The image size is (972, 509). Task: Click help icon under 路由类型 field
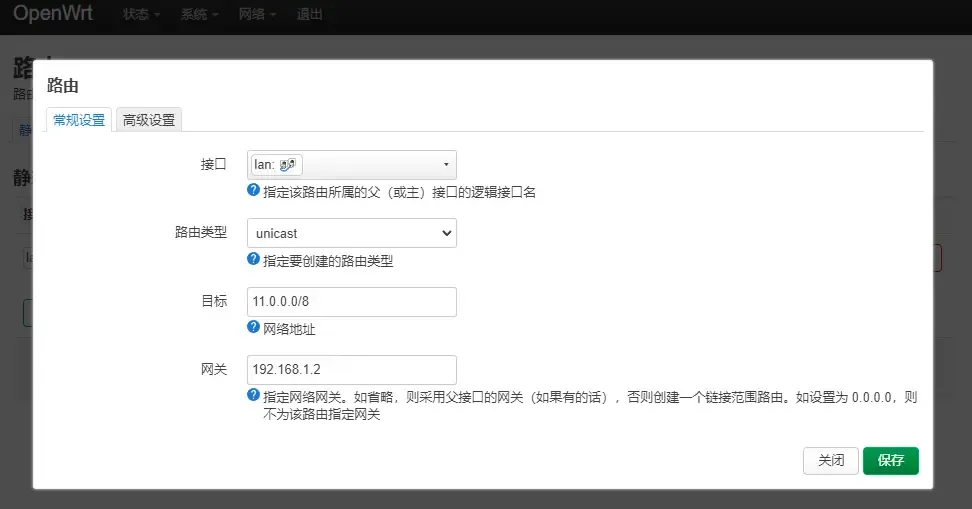point(253,259)
